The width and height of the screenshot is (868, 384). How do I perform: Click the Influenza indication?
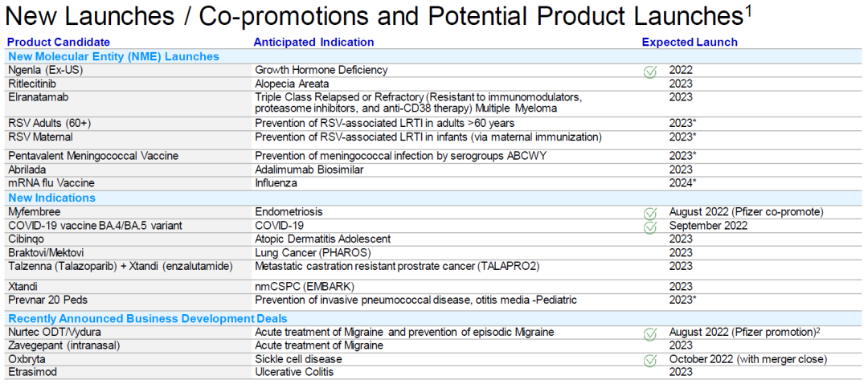pos(275,183)
